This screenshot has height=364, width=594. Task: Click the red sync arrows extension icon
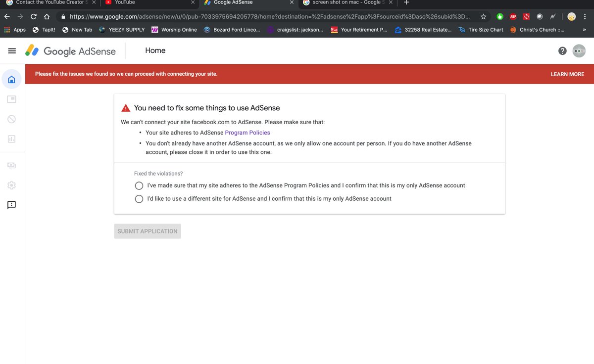(x=527, y=16)
